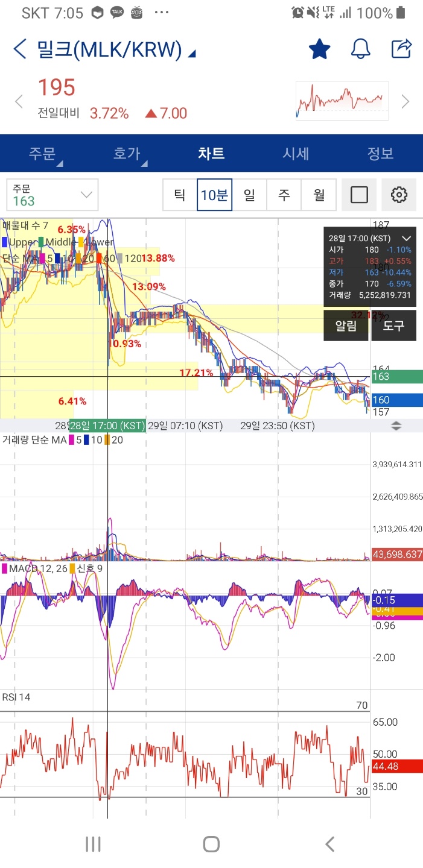Tap the 매물대 수 7 label
423x868 pixels.
[x=25, y=226]
